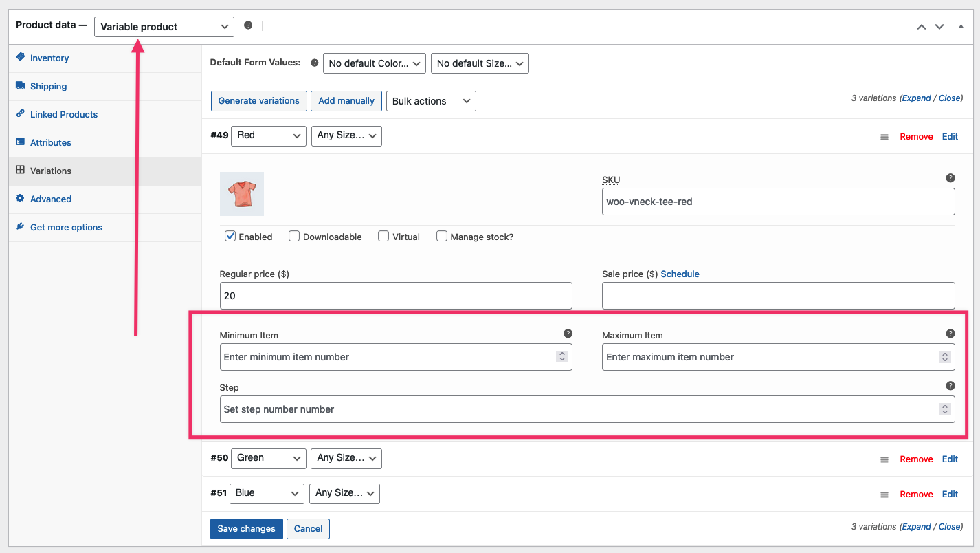Viewport: 980px width, 553px height.
Task: Click the SKU input field
Action: 779,202
